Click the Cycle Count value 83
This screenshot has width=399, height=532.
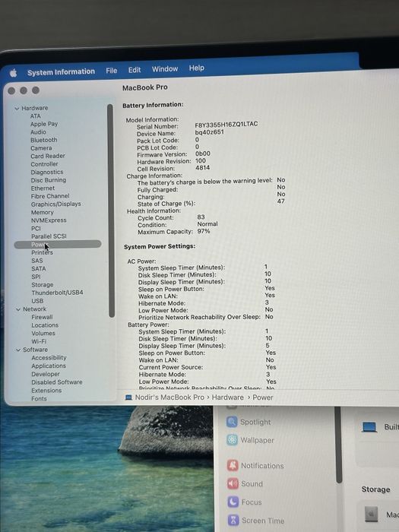tap(201, 217)
